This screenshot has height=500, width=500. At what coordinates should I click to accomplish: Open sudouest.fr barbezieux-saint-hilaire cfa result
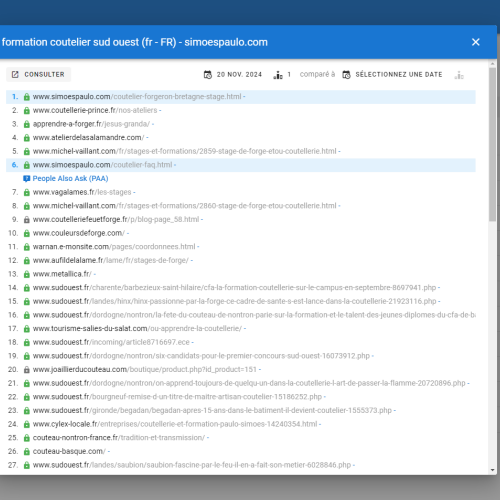[234, 288]
